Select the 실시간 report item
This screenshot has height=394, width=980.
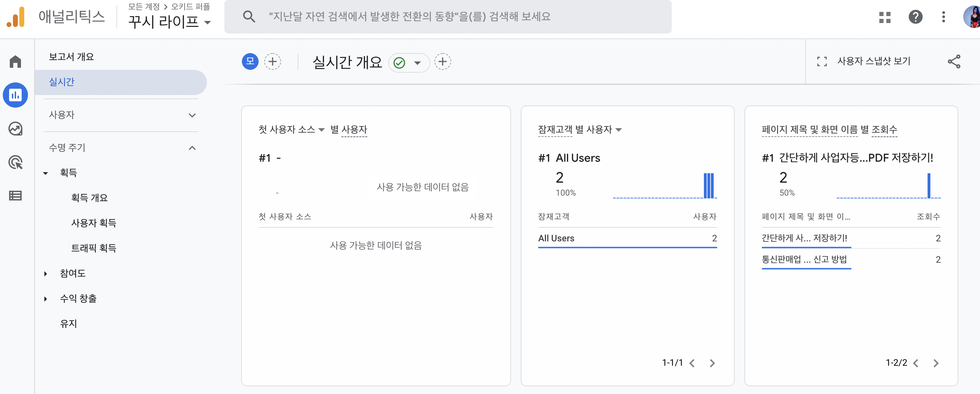point(121,82)
